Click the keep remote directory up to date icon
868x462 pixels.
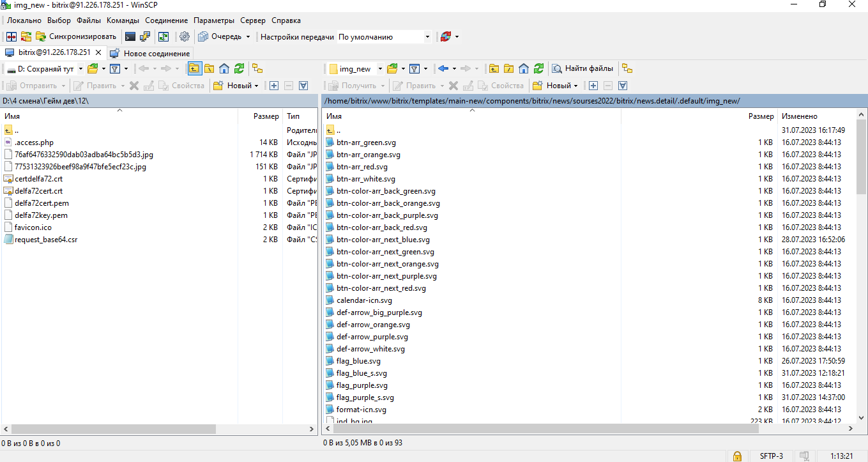[164, 36]
